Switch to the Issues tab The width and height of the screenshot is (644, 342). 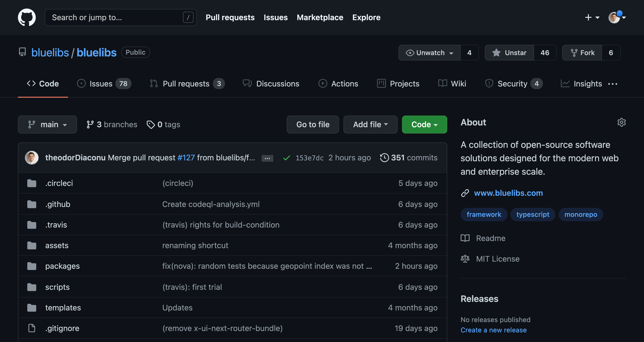(101, 84)
